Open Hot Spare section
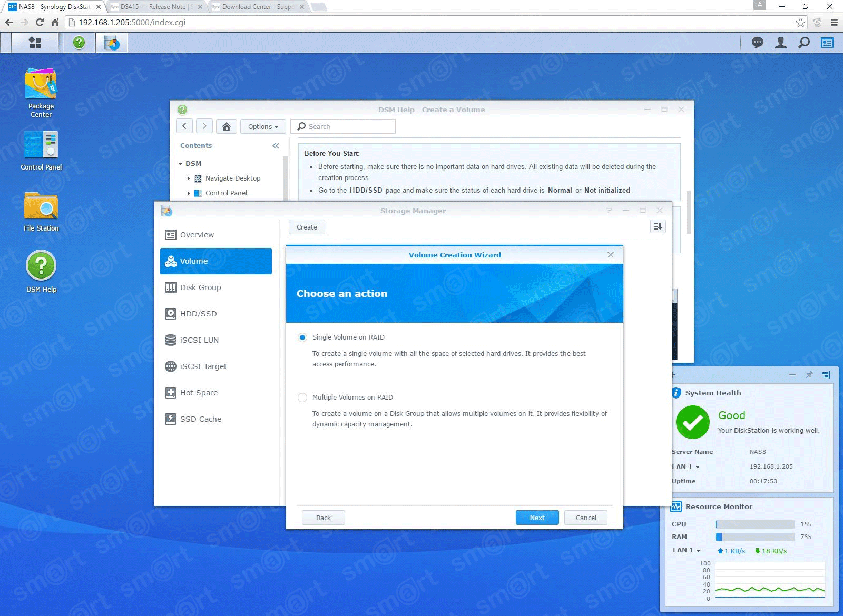 (216, 393)
